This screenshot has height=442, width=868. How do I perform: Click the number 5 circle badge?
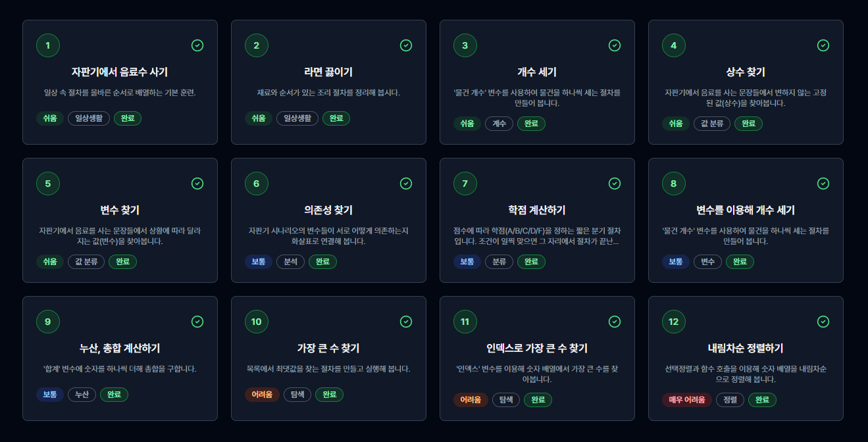pyautogui.click(x=48, y=184)
